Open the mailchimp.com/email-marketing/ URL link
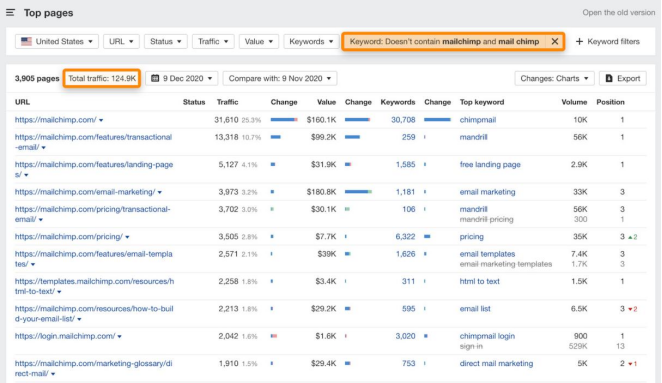The width and height of the screenshot is (662, 383). pos(85,192)
